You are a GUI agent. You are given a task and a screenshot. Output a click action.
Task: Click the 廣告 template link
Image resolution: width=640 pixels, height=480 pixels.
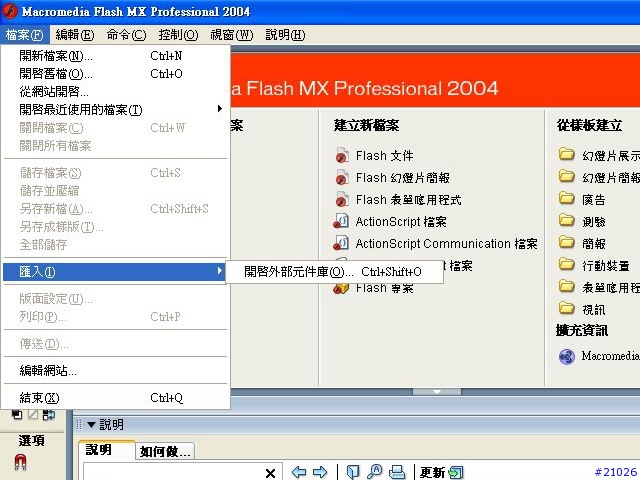[594, 200]
